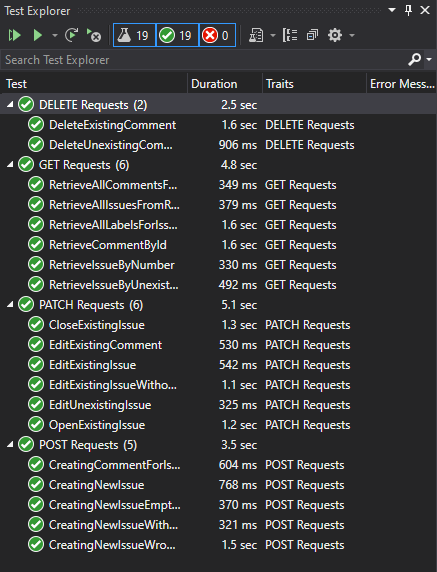Select the DeleteExistingComment test
Image resolution: width=437 pixels, height=572 pixels.
218,125
